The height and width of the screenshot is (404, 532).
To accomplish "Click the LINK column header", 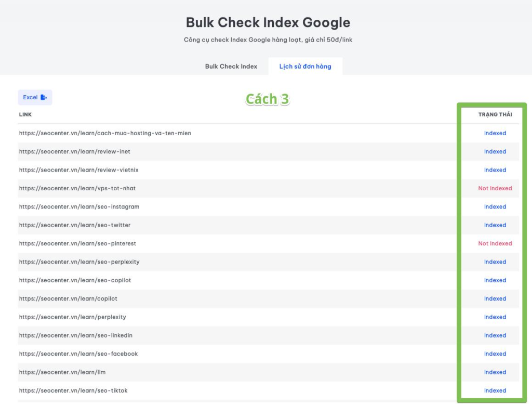I will tap(25, 114).
